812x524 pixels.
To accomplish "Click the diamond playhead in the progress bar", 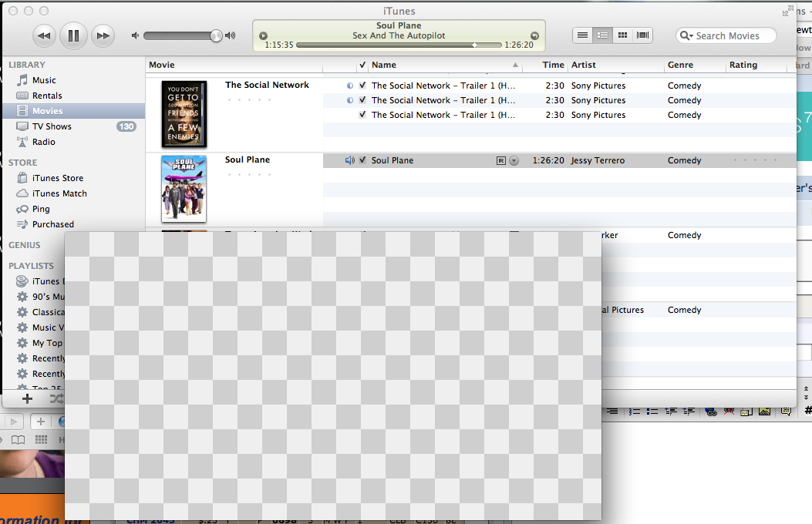I will tap(474, 45).
